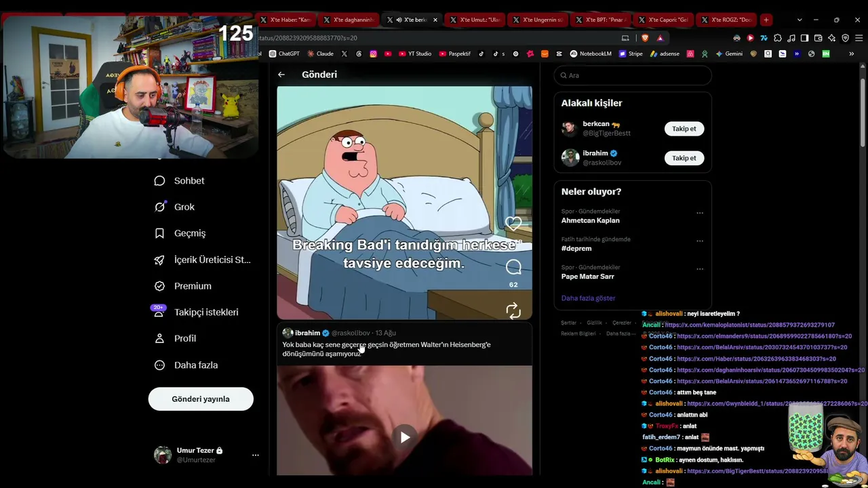Open the Umur Tezer profile avatar
The height and width of the screenshot is (488, 868).
coord(163,455)
